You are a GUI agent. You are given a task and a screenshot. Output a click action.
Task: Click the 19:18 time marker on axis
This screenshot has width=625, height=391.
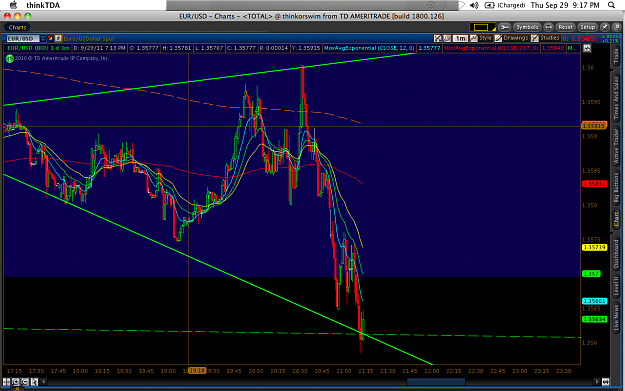pyautogui.click(x=197, y=371)
